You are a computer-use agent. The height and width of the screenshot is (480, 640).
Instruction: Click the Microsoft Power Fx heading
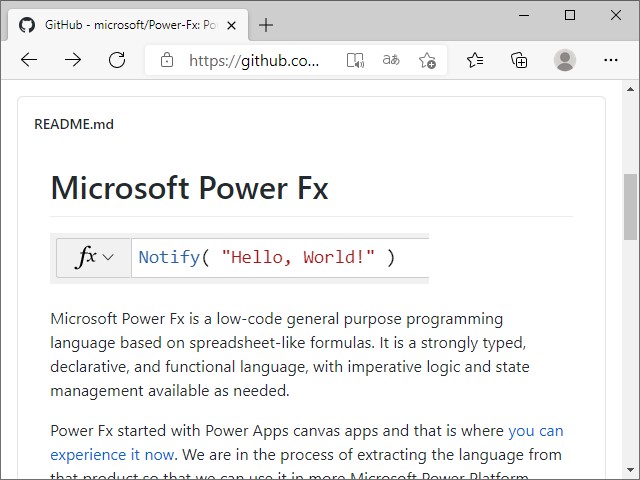189,188
